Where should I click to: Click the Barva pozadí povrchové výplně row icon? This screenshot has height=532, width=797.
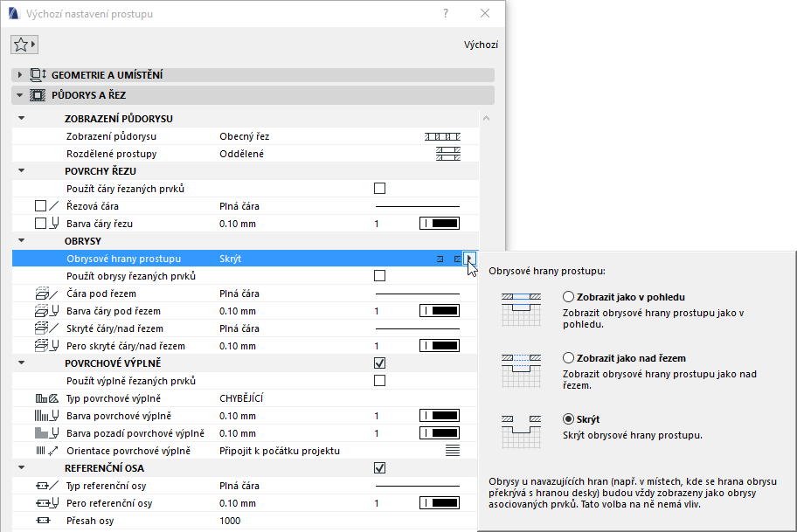point(47,433)
